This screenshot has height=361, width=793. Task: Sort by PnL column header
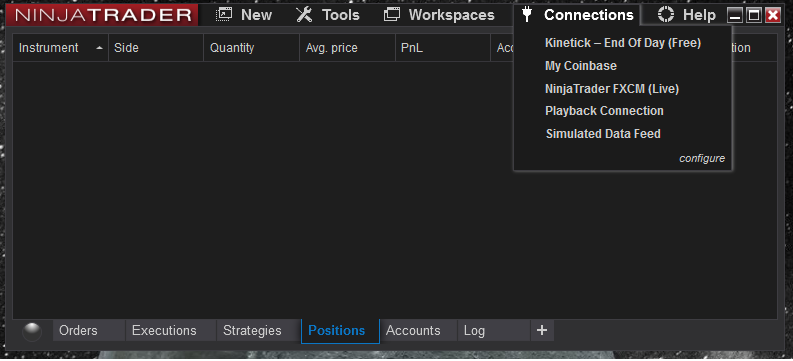point(443,48)
